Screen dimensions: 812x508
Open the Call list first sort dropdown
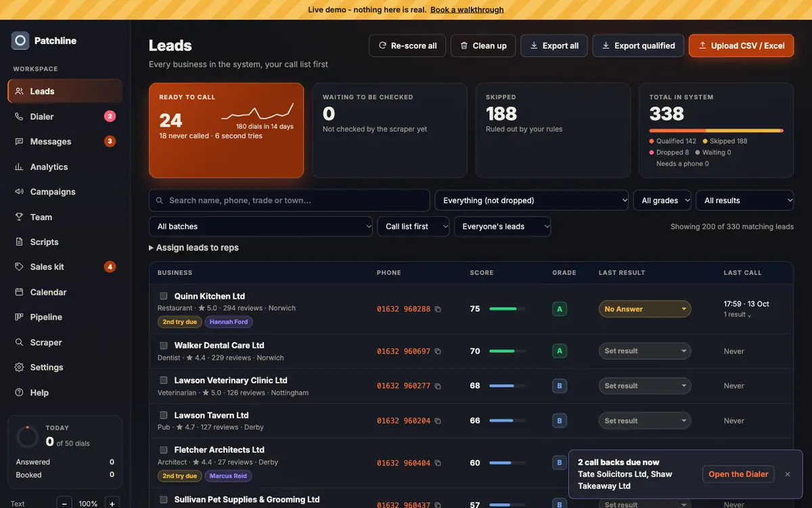(x=413, y=226)
